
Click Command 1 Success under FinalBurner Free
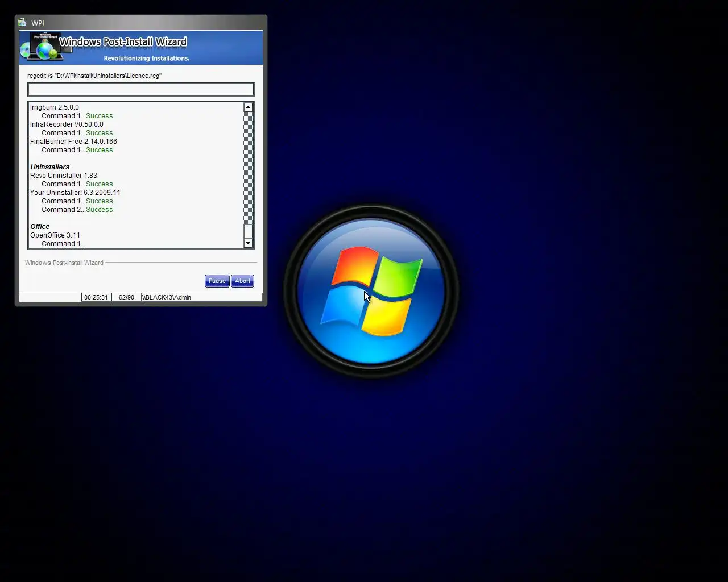77,150
